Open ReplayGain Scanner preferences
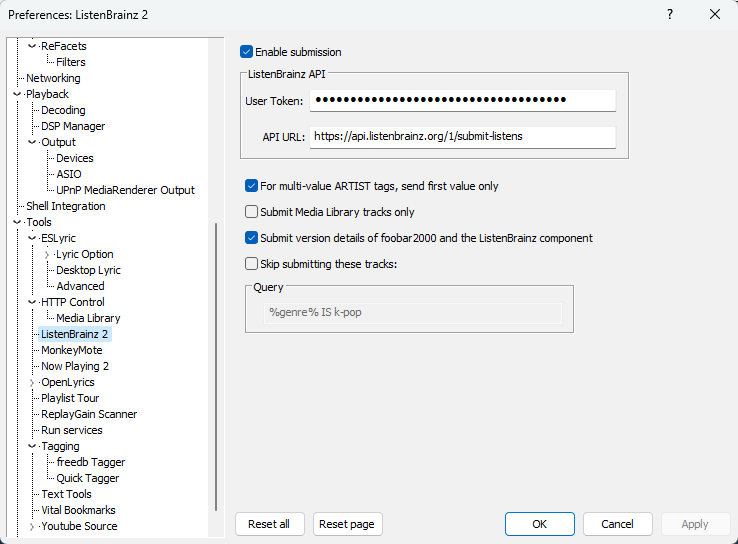The image size is (738, 544). pos(89,414)
